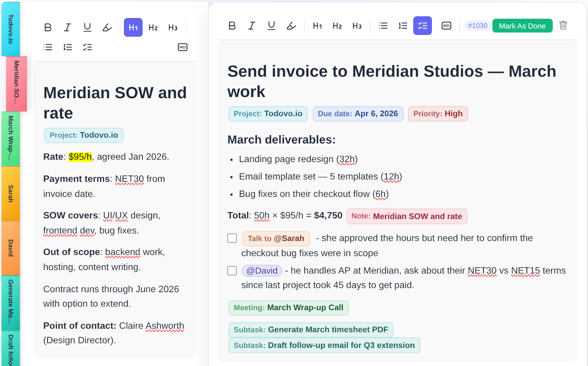This screenshot has height=366, width=588.
Task: Click the task title Send invoice to Meridian Studios
Action: 391,81
